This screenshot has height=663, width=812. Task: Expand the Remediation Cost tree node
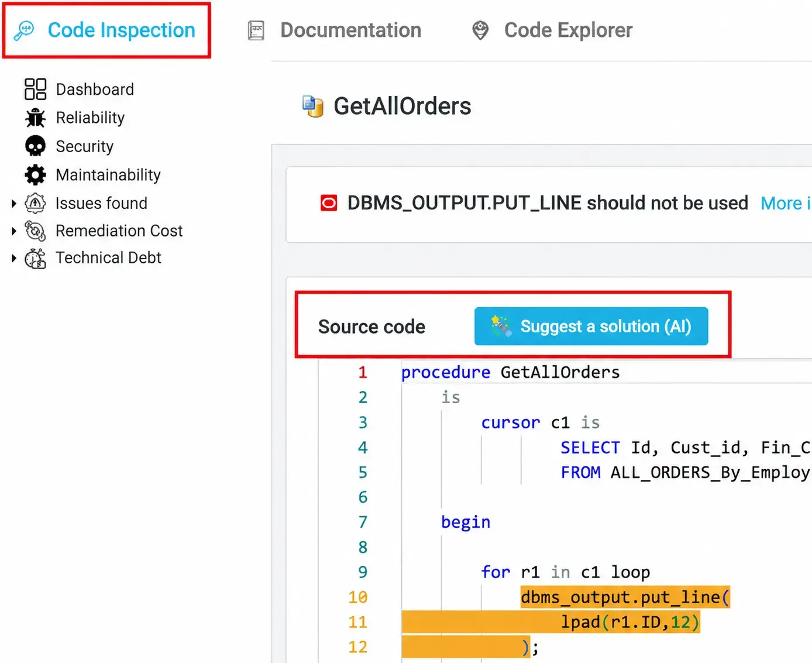tap(14, 231)
